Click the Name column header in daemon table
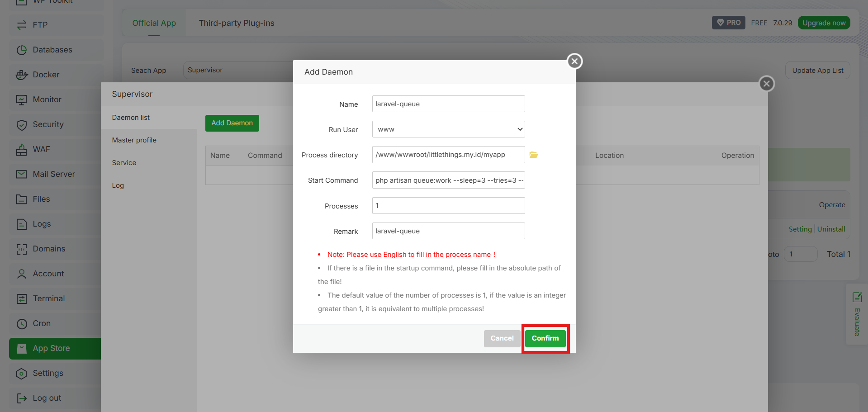868x412 pixels. coord(220,156)
